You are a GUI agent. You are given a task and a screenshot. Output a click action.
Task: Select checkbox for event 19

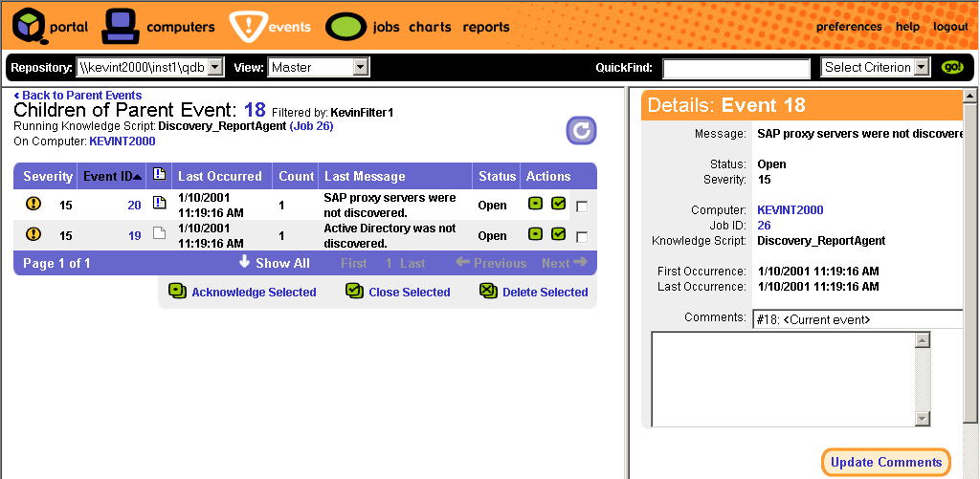[582, 237]
